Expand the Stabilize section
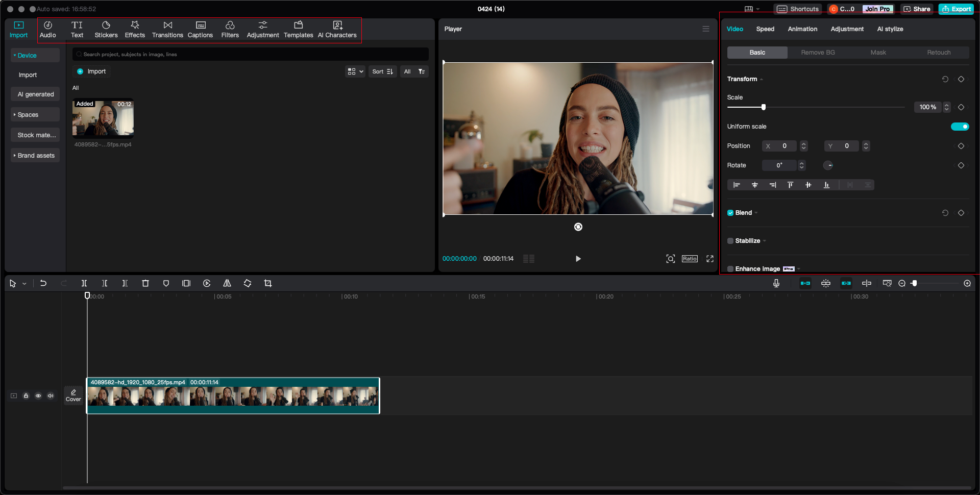This screenshot has width=980, height=495. click(x=764, y=240)
